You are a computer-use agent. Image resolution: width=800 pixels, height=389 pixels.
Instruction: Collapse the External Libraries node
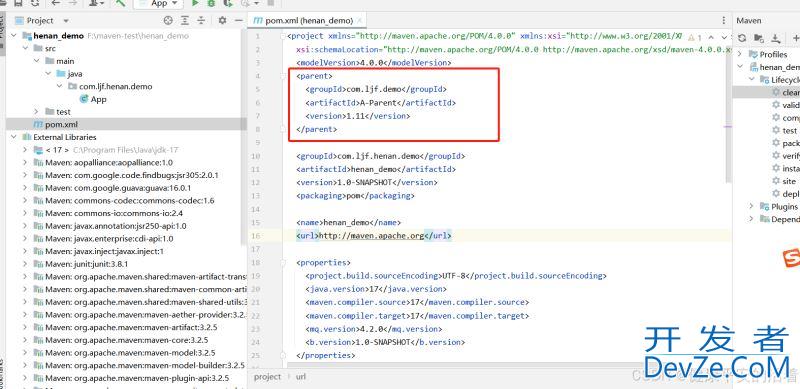(x=13, y=137)
